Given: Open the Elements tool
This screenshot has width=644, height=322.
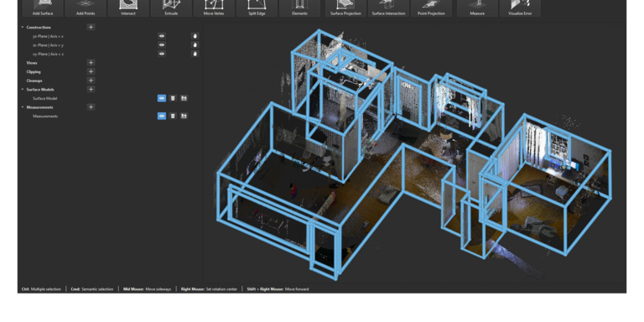Looking at the screenshot, I should click(x=299, y=8).
